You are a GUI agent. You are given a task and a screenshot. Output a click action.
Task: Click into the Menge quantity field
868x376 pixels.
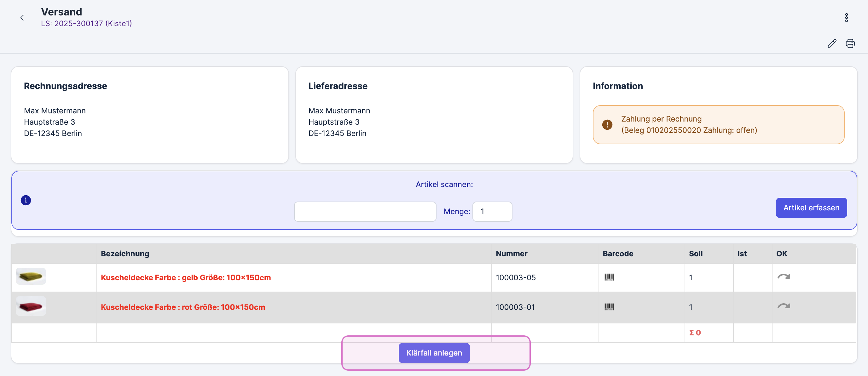click(492, 211)
